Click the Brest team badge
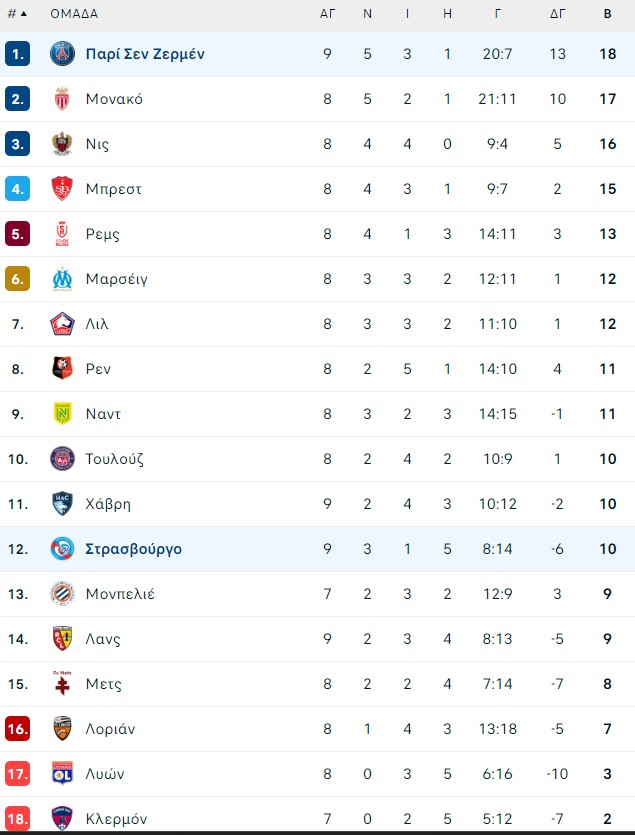635x835 pixels. point(62,189)
